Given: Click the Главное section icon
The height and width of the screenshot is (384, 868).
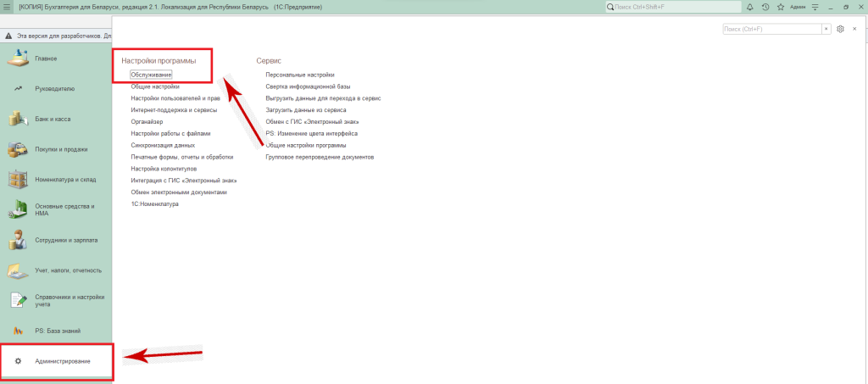Looking at the screenshot, I should [18, 58].
